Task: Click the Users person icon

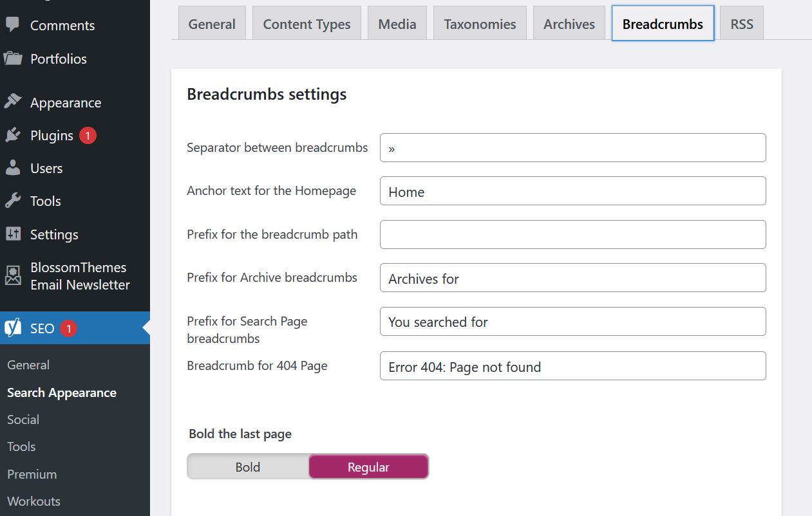Action: (x=13, y=168)
